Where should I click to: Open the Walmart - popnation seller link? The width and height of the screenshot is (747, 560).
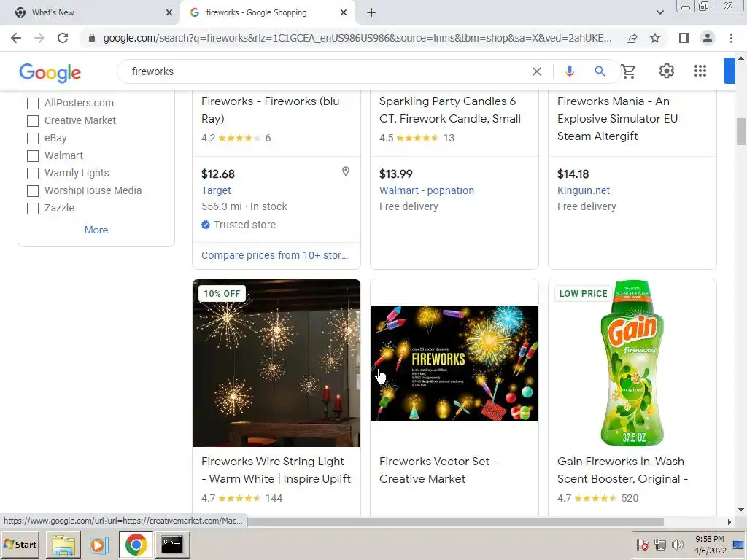426,190
